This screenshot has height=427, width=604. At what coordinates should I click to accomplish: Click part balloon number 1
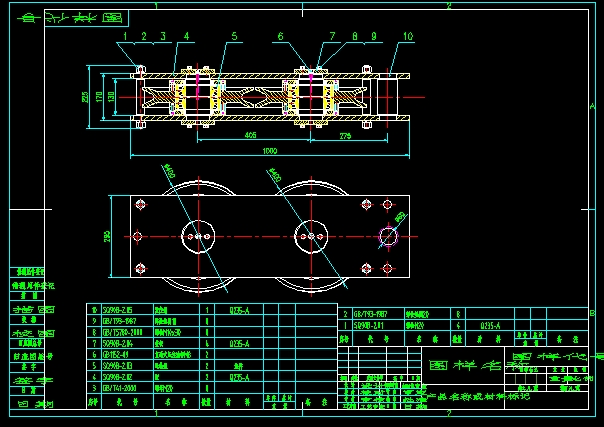point(125,37)
